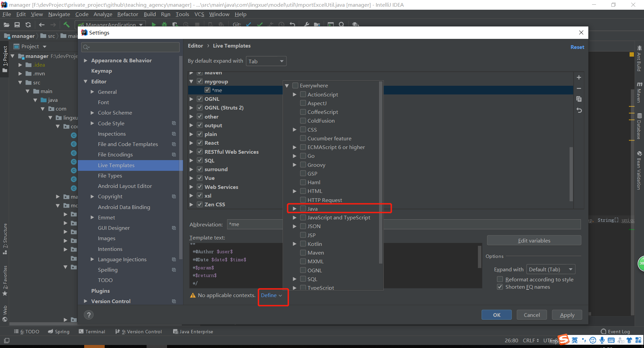Click the Apply button

[567, 315]
